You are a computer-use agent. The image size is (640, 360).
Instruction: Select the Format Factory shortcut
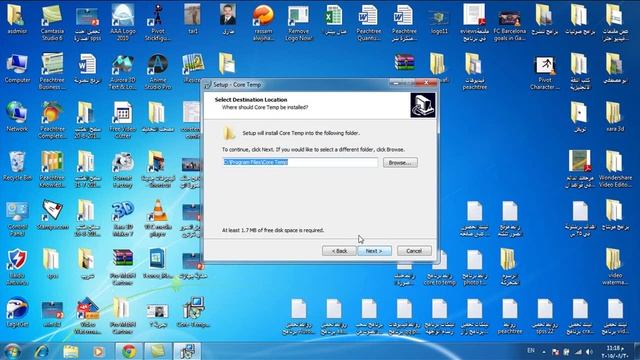point(122,169)
